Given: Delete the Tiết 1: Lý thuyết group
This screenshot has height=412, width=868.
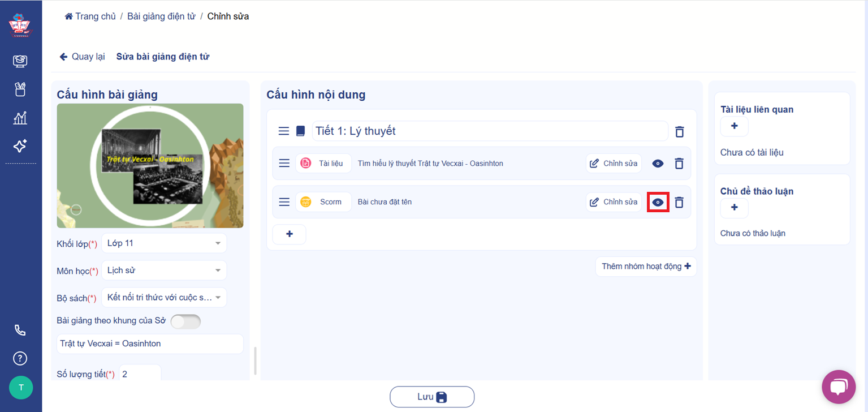Looking at the screenshot, I should point(680,132).
